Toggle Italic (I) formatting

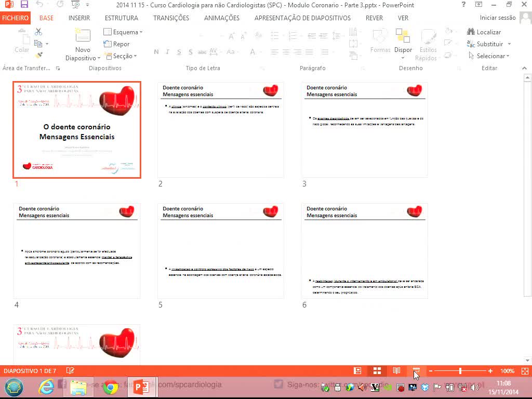click(x=167, y=52)
